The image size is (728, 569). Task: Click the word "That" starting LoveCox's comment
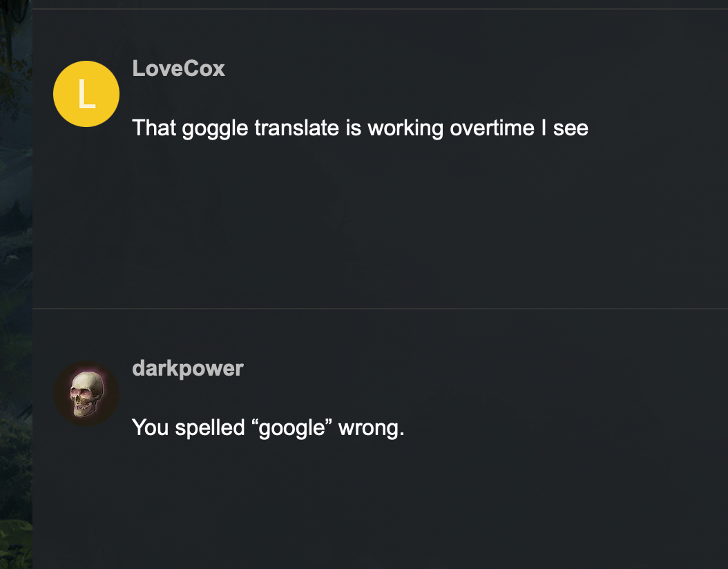click(153, 128)
